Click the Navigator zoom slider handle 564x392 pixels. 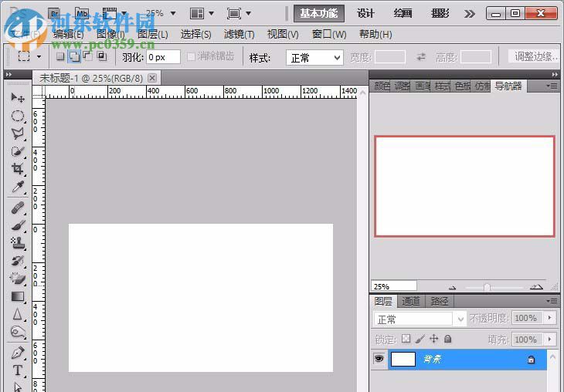[x=487, y=287]
